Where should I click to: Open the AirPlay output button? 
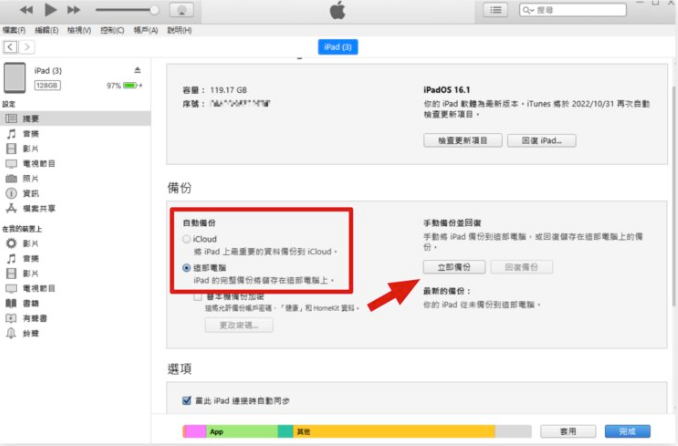pos(182,10)
